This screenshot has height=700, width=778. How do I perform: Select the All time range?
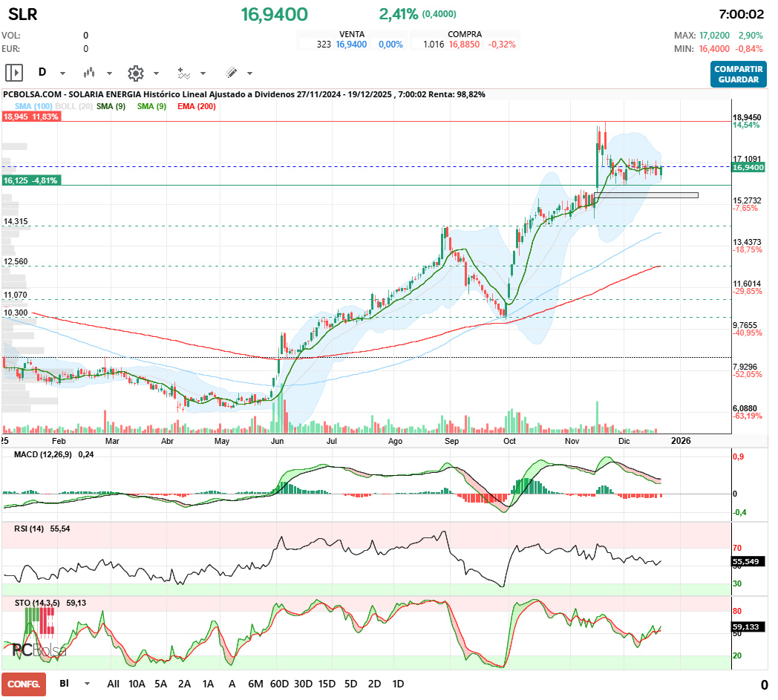pyautogui.click(x=113, y=684)
